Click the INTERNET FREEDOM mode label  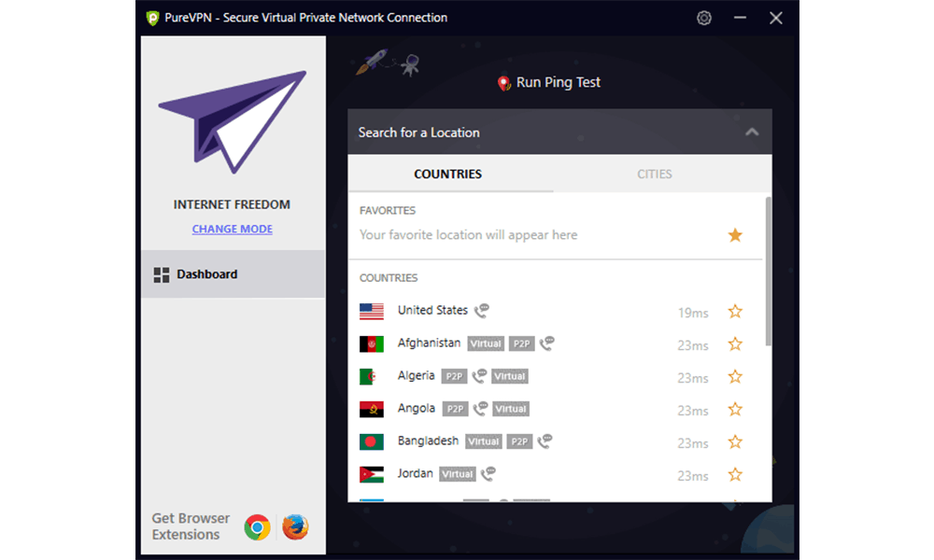pos(232,204)
